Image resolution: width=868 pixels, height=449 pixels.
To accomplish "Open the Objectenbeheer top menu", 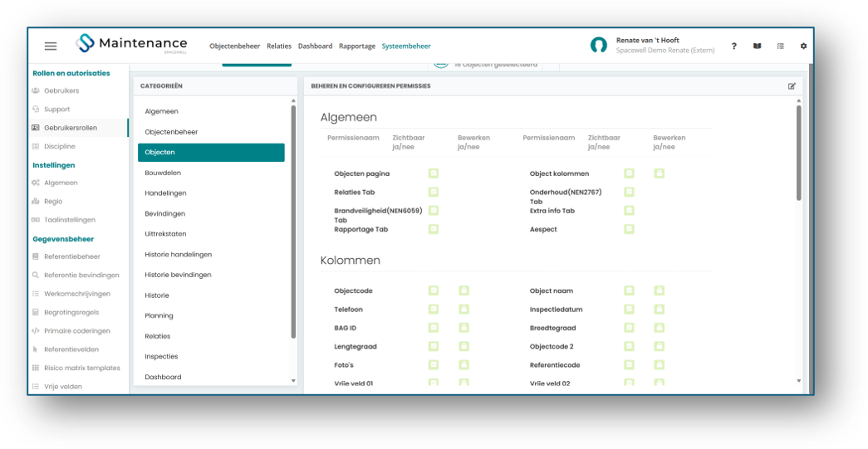I will pos(235,46).
